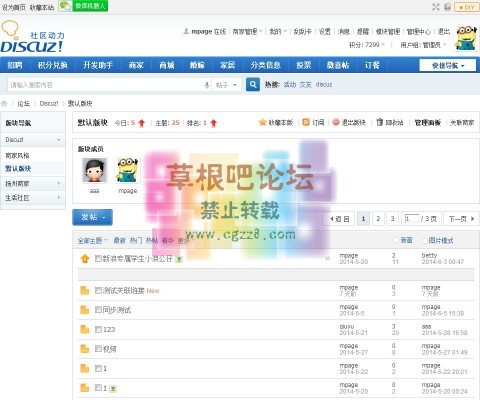
Task: Go to page 3 of the thread list
Action: [x=392, y=219]
